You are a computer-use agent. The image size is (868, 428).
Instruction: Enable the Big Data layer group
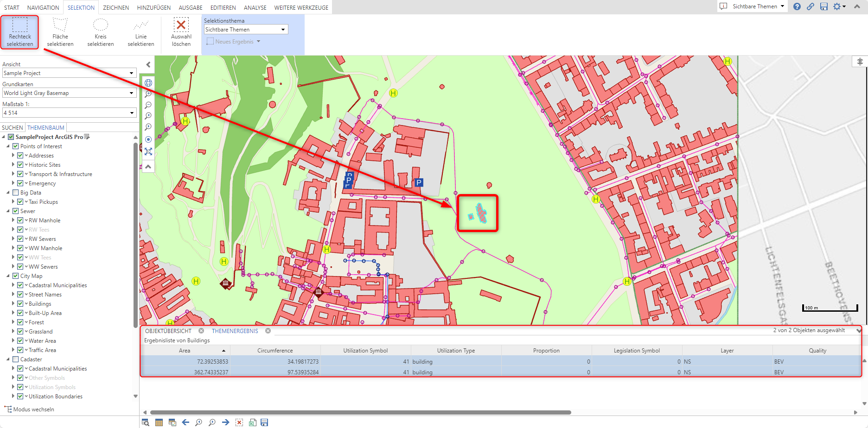pyautogui.click(x=16, y=193)
